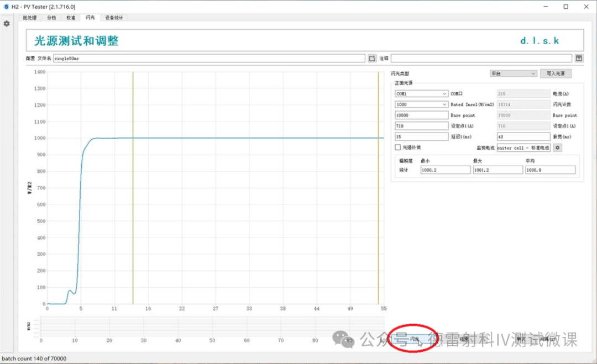Screen dimensions: 597x364
Task: Open monitor cell gear settings icon
Action: pos(558,147)
